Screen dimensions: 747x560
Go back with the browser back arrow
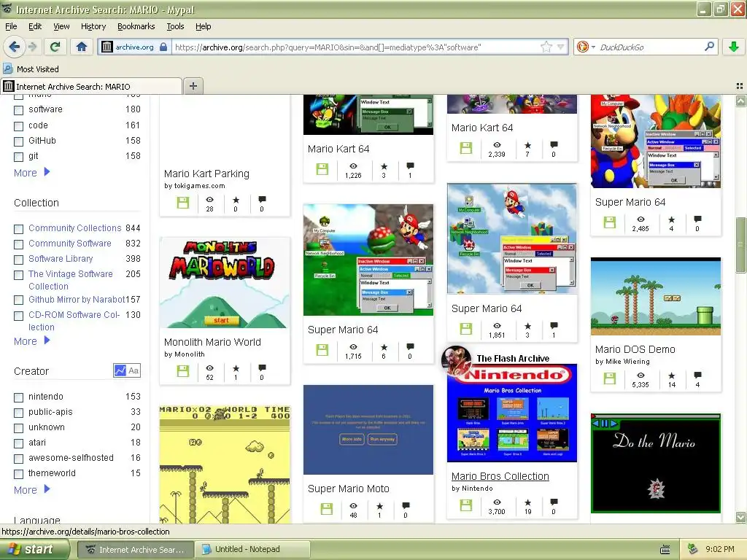15,47
